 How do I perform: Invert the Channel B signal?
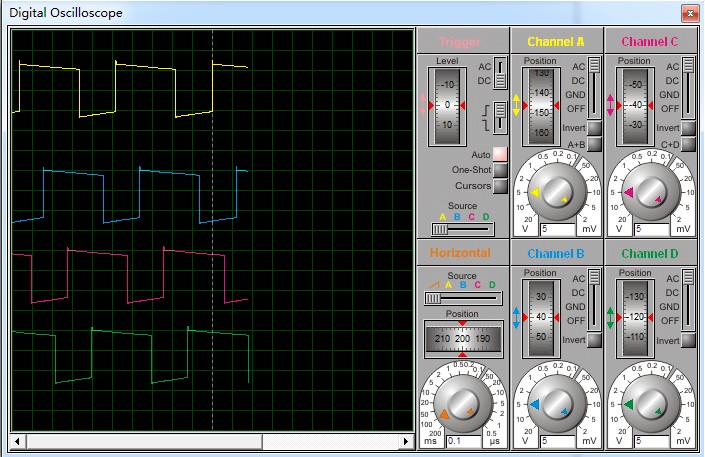(x=594, y=340)
